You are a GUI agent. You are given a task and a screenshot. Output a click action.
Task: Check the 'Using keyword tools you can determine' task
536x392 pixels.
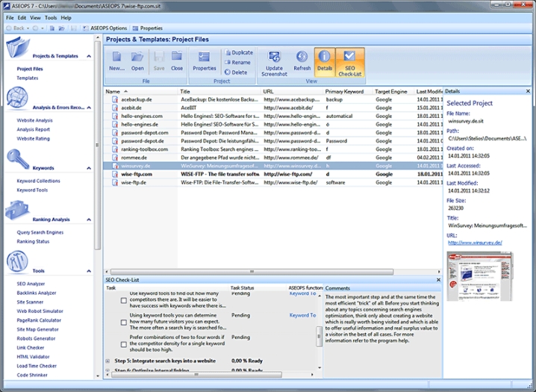[x=124, y=323]
